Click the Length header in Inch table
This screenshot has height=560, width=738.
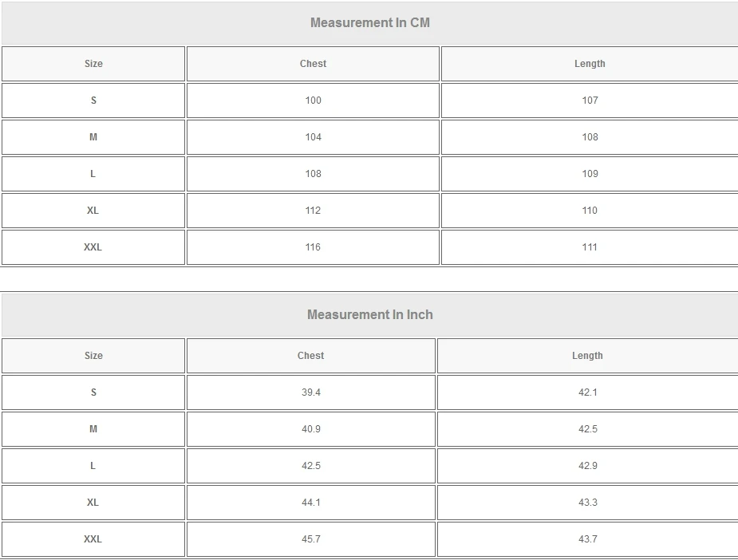pos(587,356)
